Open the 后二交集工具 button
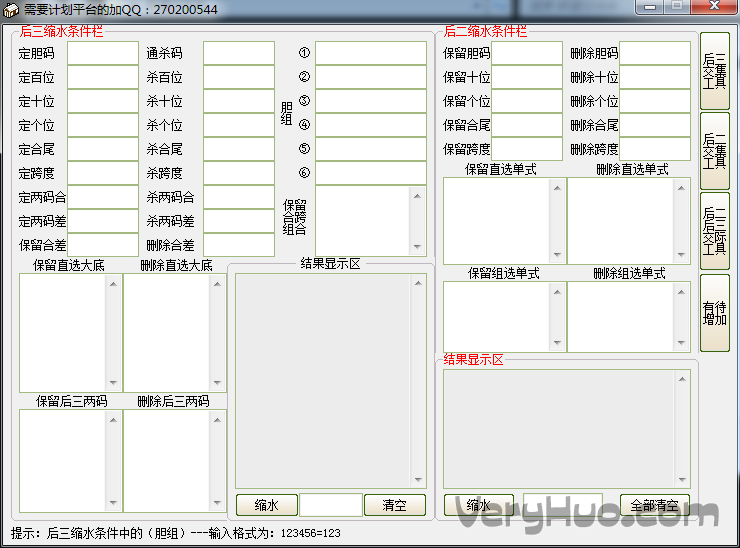This screenshot has height=548, width=740. point(714,150)
